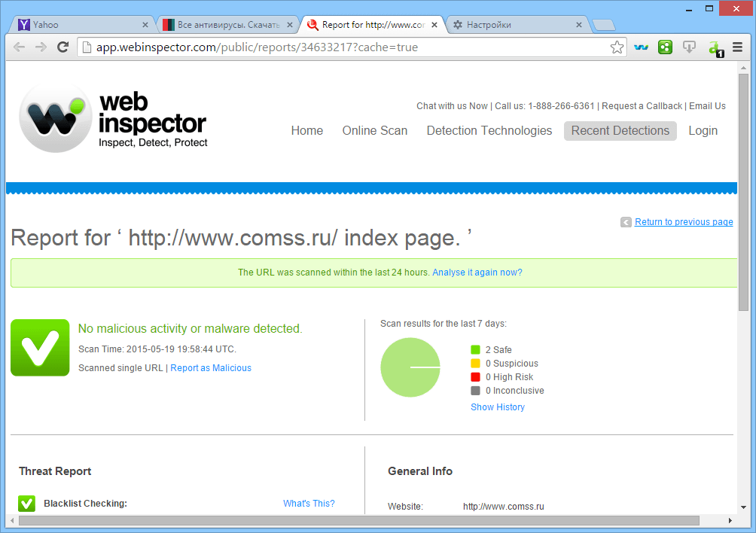Click the vertical scrollbar thumb
The image size is (756, 533).
point(743,193)
